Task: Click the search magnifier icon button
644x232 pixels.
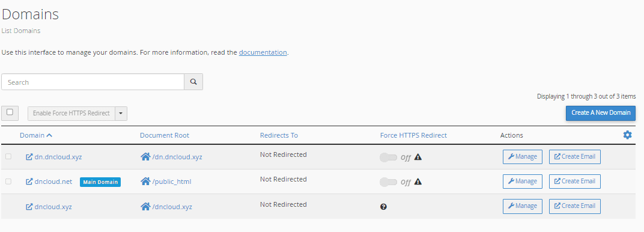Action: pos(193,82)
